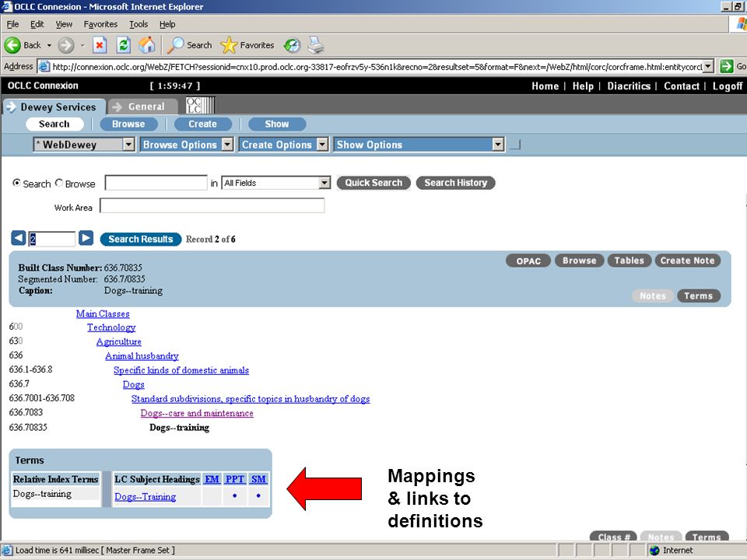This screenshot has width=747, height=560.
Task: Open the Forward button history arrow
Action: point(82,45)
